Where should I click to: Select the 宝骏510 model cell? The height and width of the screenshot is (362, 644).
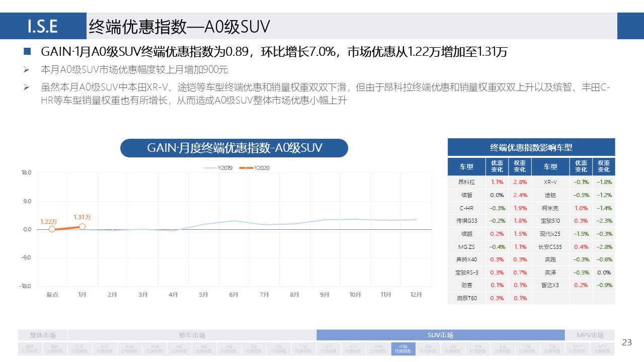550,221
